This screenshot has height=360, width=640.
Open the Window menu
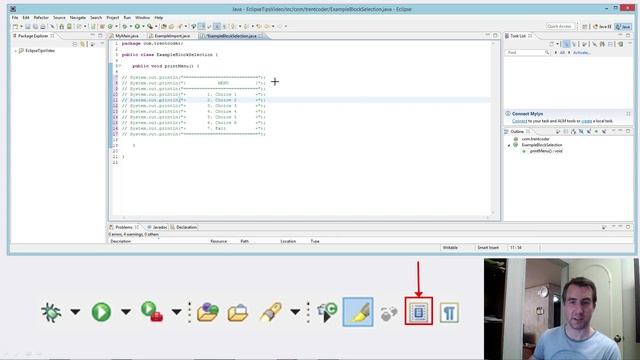coord(142,18)
